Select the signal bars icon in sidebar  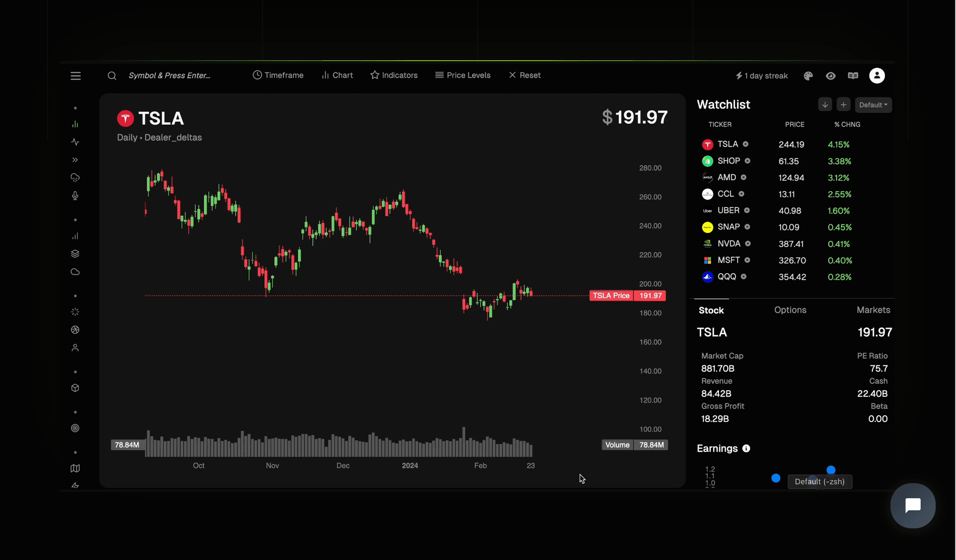[x=75, y=236]
